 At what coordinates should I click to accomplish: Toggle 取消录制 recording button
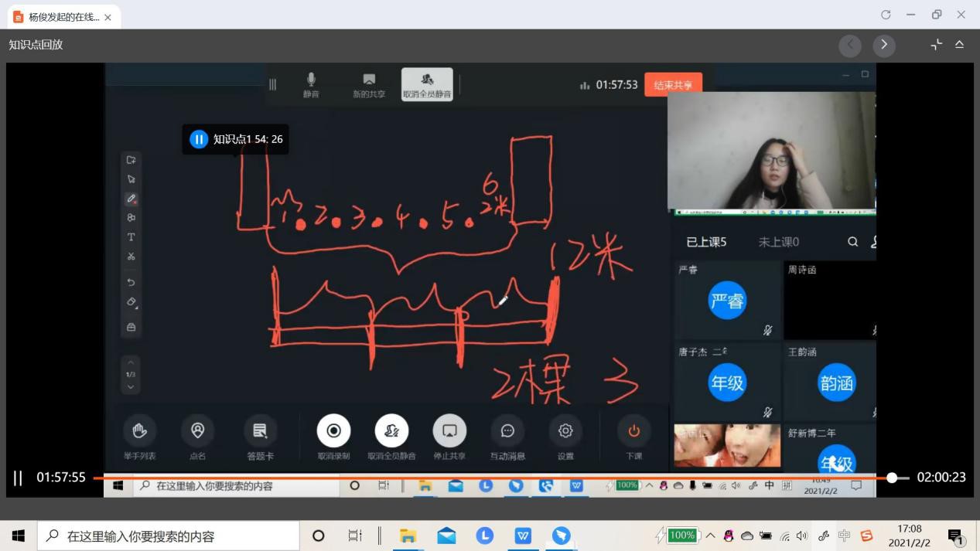[333, 438]
